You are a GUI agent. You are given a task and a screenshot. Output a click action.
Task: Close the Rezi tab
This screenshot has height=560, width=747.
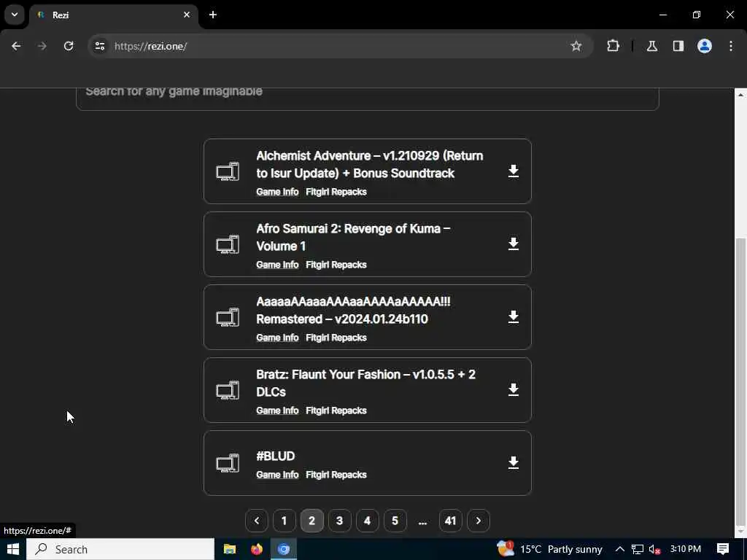[x=187, y=15]
